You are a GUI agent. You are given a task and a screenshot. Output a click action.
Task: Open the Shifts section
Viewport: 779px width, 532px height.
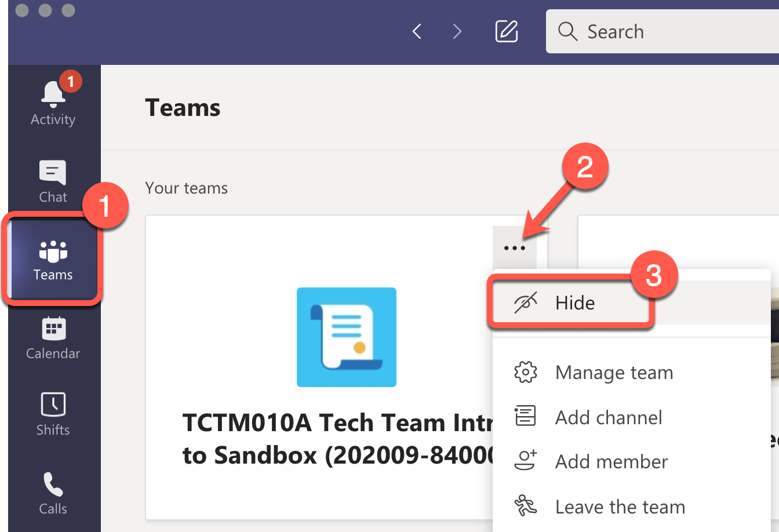click(53, 414)
